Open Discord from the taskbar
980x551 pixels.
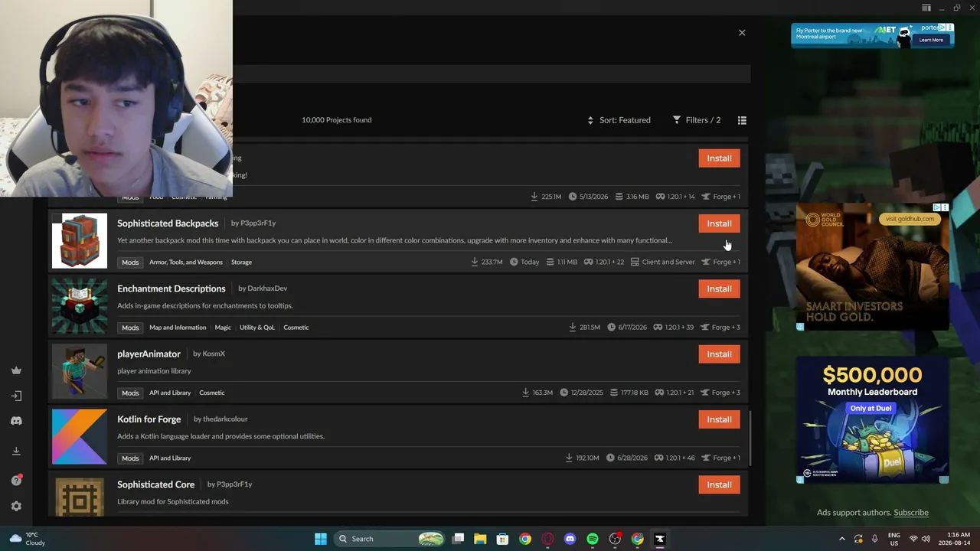(570, 539)
